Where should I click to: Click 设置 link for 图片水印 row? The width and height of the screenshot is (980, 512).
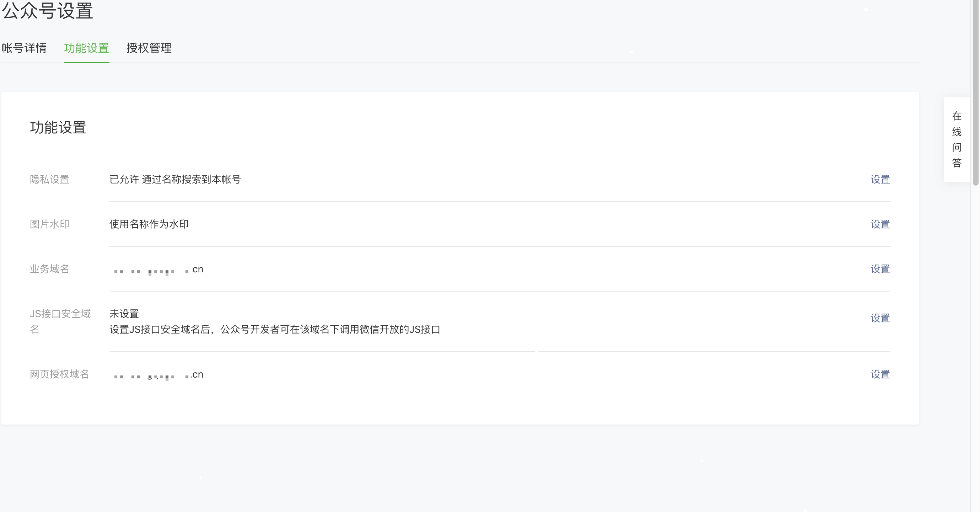(880, 224)
